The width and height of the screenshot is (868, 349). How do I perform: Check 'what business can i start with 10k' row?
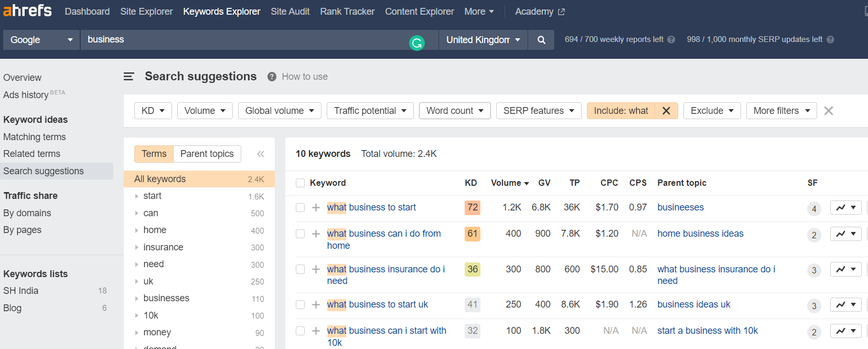pos(300,331)
